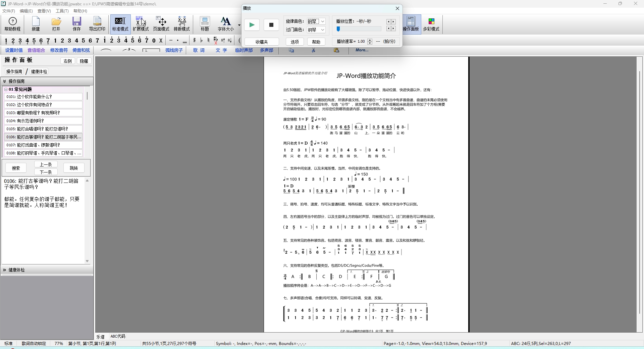
Task: Click the More... link
Action: click(x=362, y=50)
